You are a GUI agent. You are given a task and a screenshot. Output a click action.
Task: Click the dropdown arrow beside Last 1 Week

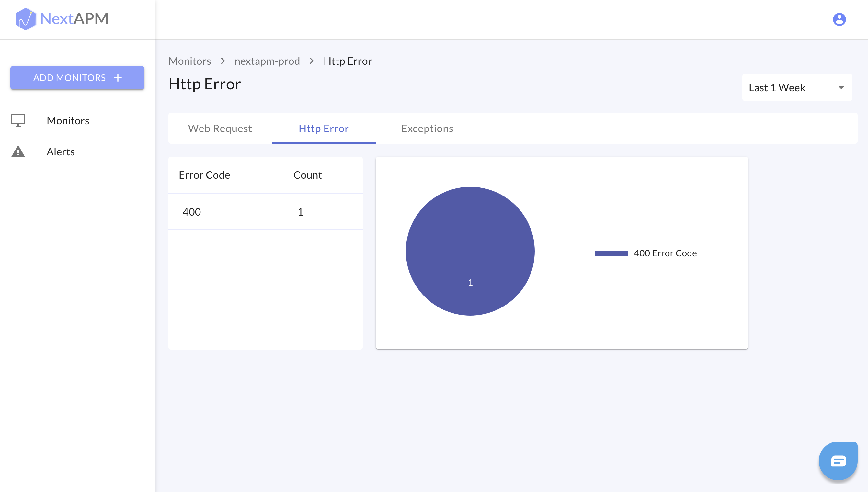coord(841,87)
